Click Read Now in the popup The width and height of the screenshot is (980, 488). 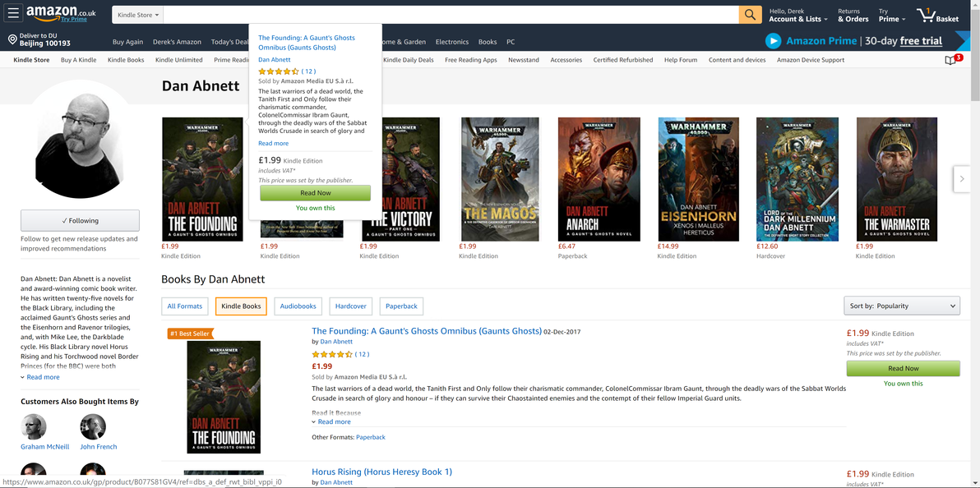[x=315, y=193]
